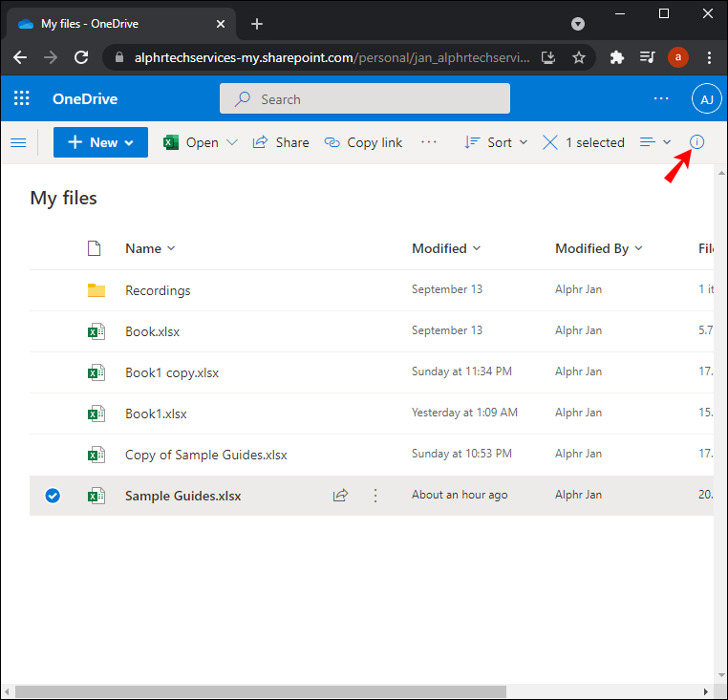Bookmark this page with the star icon
The width and height of the screenshot is (728, 700).
(579, 57)
